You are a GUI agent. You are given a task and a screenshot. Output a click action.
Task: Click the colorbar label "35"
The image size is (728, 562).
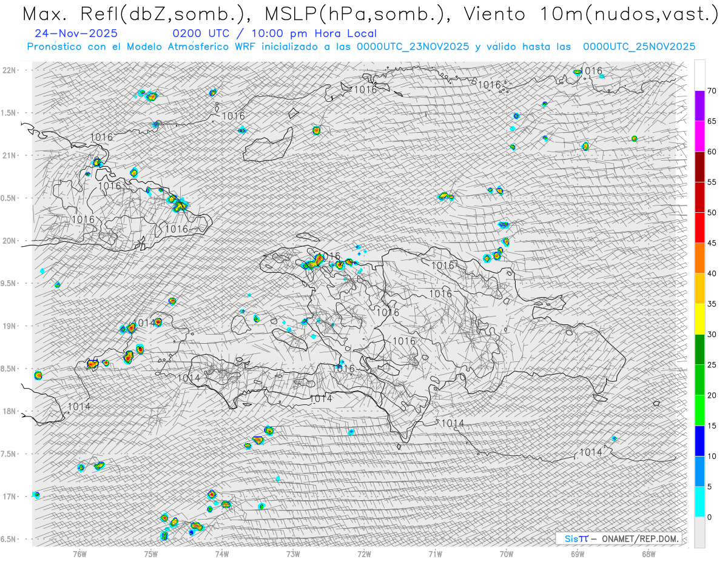coord(712,304)
